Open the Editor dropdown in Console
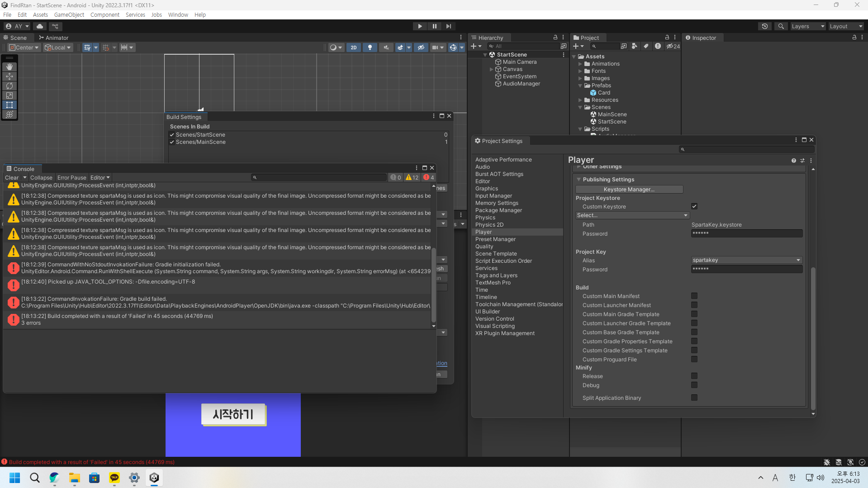This screenshot has width=868, height=488. [x=100, y=178]
